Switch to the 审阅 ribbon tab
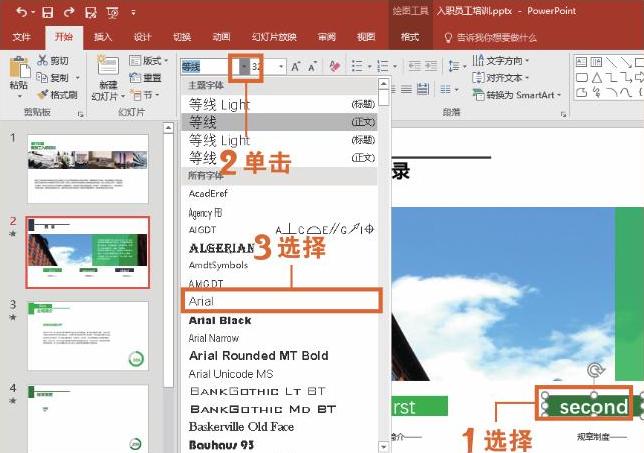 point(327,37)
